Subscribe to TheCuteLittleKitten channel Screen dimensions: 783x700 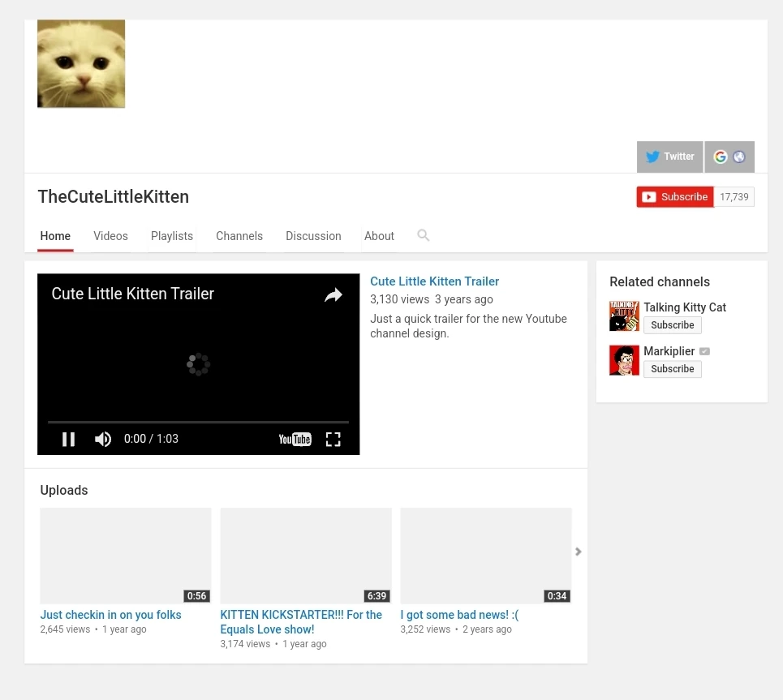coord(675,197)
